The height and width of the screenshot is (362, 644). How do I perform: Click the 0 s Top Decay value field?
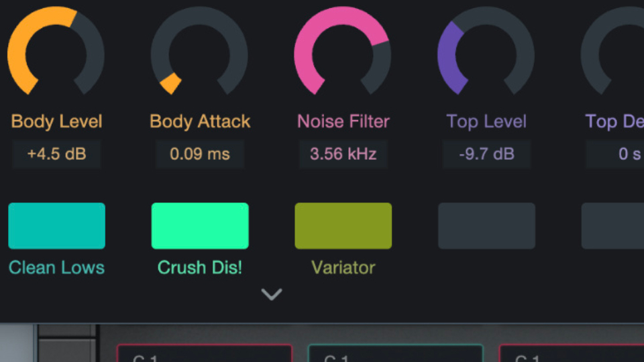615,154
